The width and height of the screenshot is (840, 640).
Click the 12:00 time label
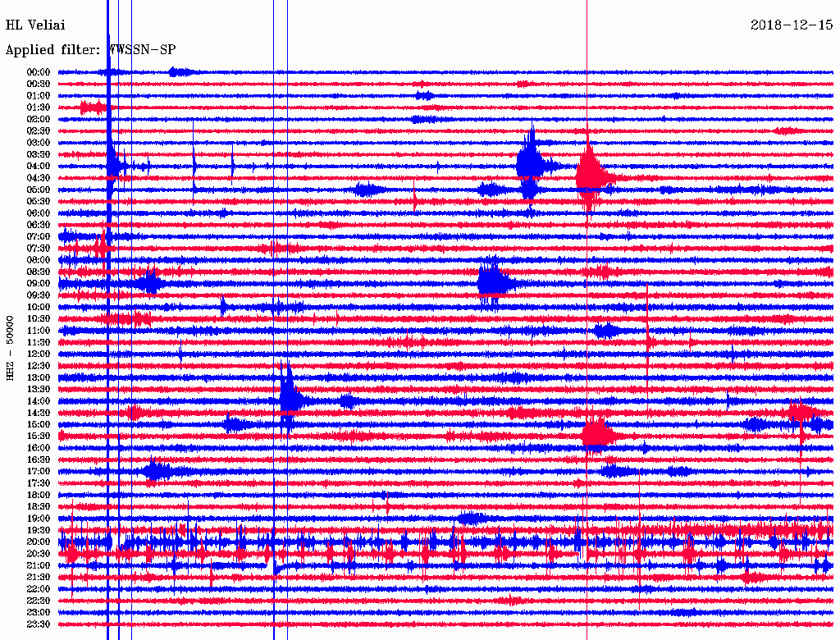point(39,354)
